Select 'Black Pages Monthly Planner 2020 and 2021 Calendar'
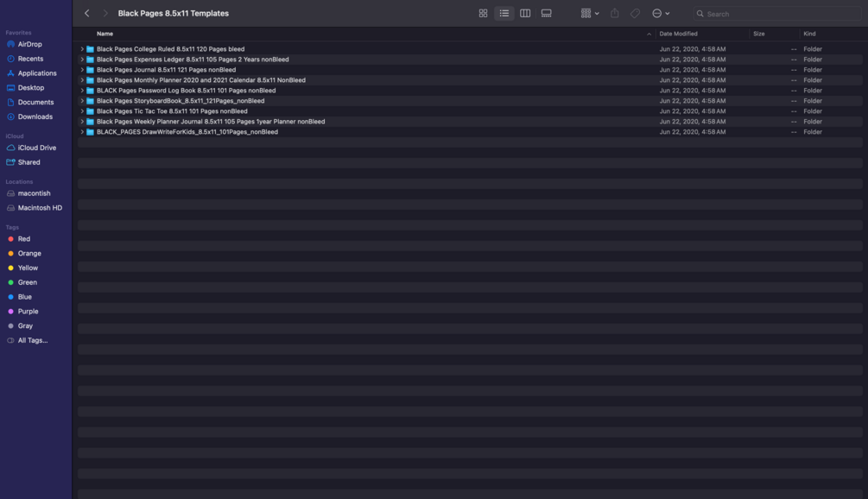868x499 pixels. 201,80
